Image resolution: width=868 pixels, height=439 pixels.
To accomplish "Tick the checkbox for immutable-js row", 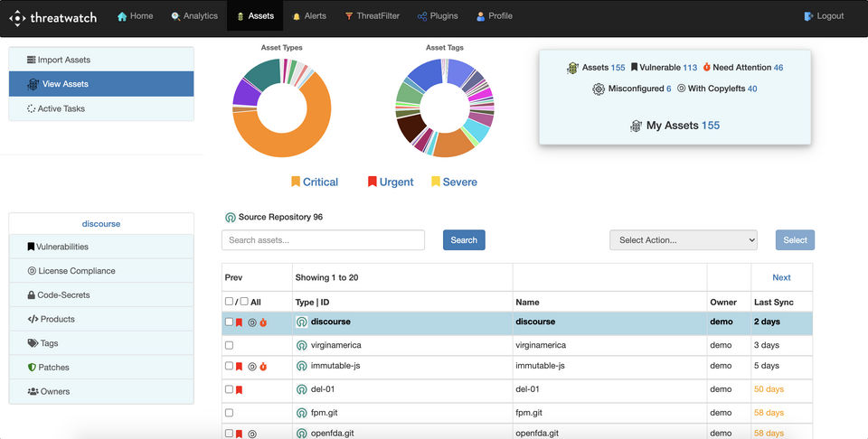I will (229, 366).
